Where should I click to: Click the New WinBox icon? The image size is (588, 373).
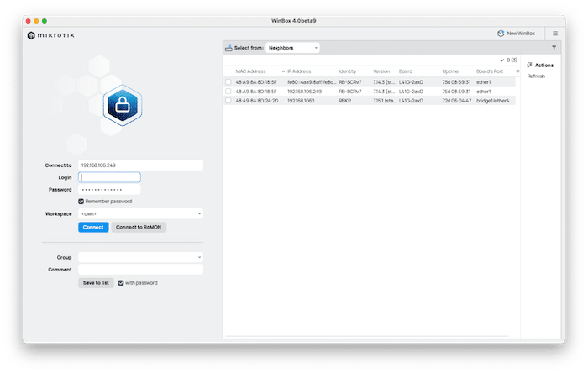coord(501,34)
